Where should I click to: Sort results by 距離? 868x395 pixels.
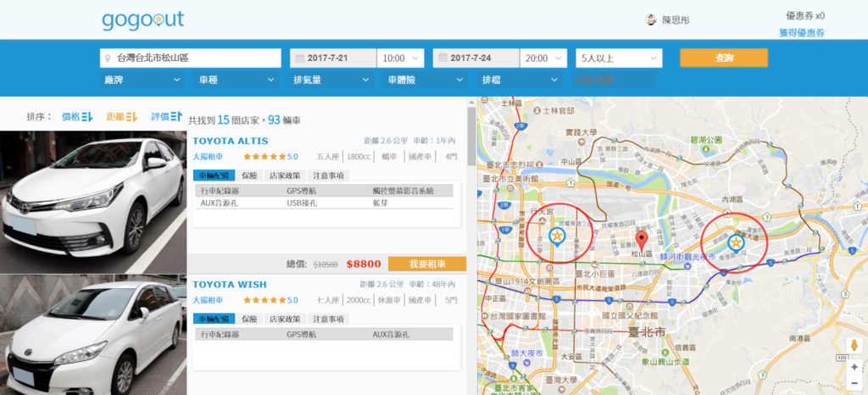point(122,117)
